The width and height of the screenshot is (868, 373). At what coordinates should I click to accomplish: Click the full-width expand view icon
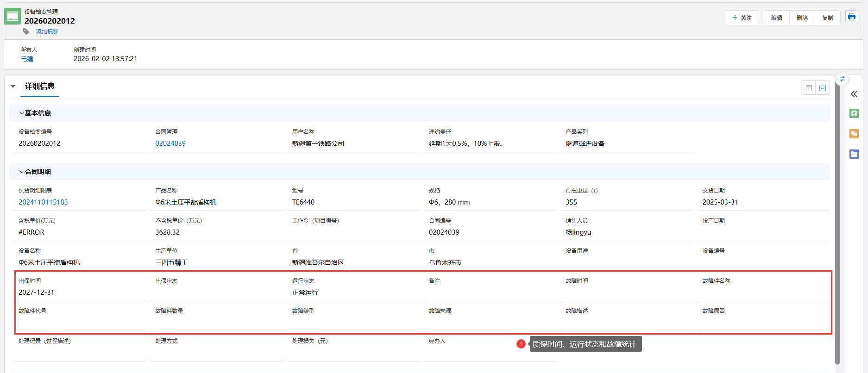click(823, 88)
